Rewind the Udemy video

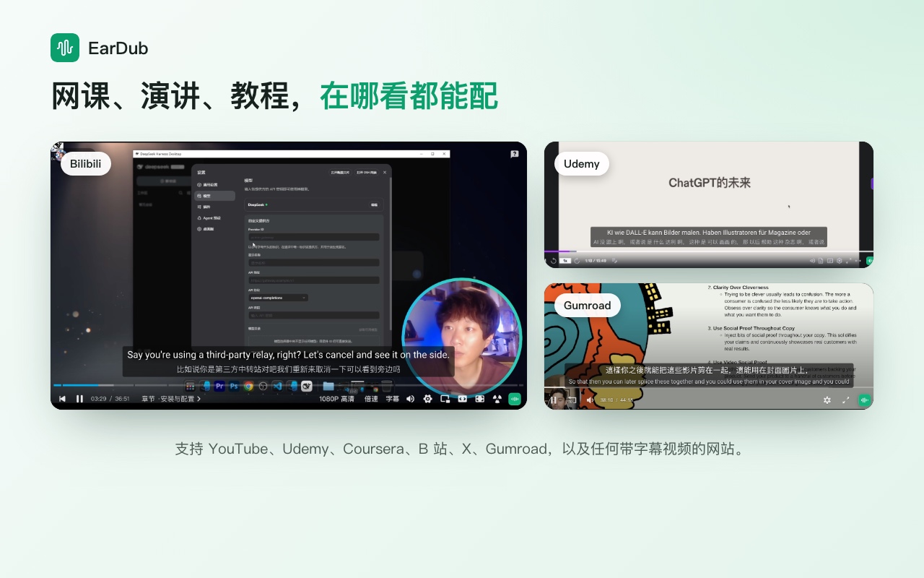coord(554,261)
